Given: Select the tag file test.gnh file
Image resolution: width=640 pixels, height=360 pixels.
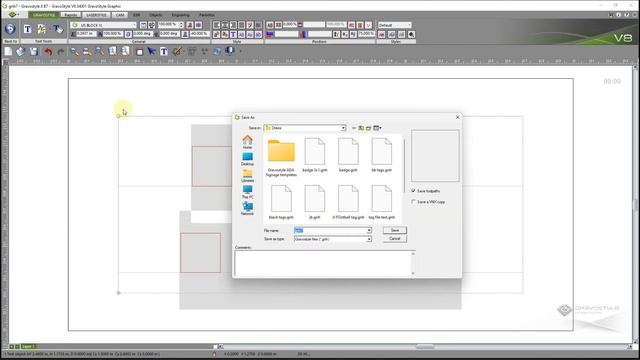Looking at the screenshot, I should pos(382,202).
